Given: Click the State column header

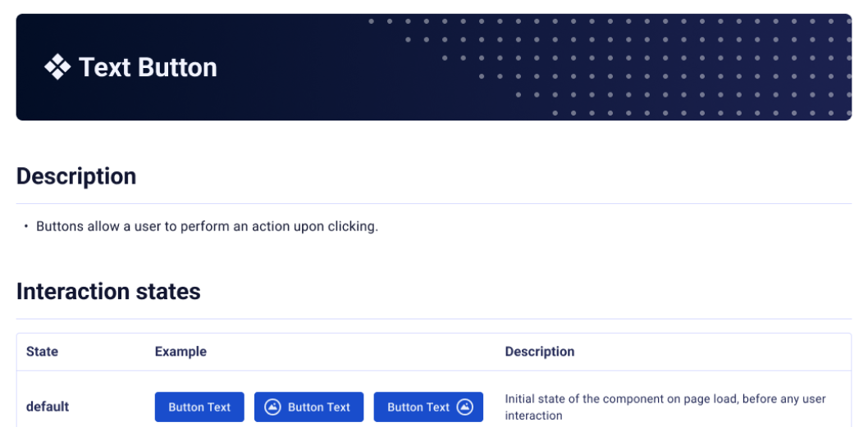Looking at the screenshot, I should [42, 352].
